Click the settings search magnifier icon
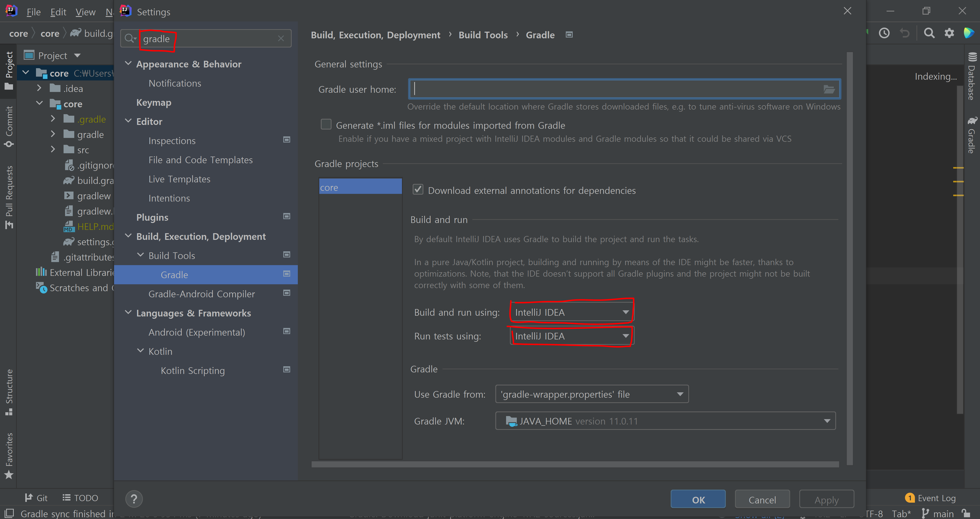Viewport: 980px width, 519px height. tap(130, 39)
